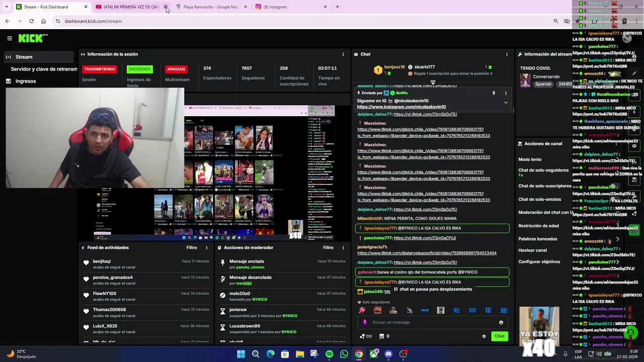Open Spotify from the taskbar
The image size is (644, 362).
pos(329,354)
